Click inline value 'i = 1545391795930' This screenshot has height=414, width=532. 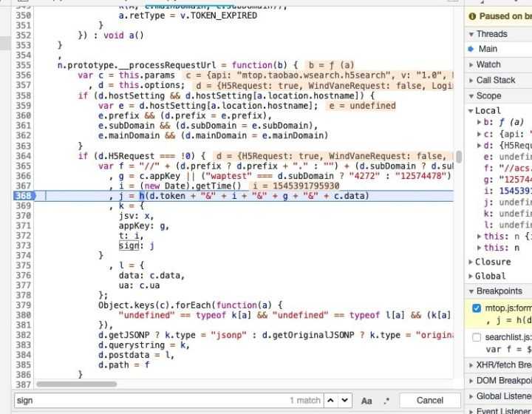(x=296, y=186)
